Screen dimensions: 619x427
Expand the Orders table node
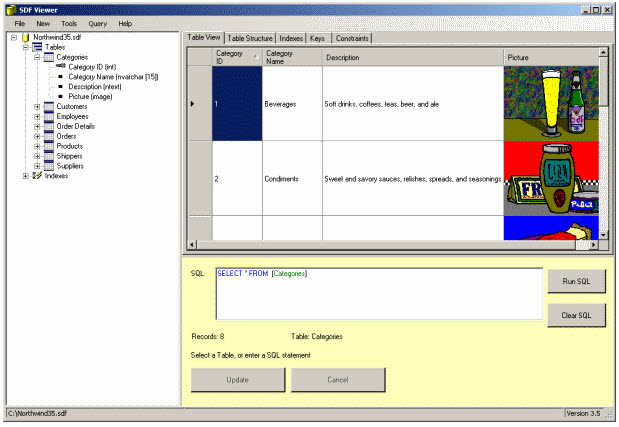click(x=37, y=136)
